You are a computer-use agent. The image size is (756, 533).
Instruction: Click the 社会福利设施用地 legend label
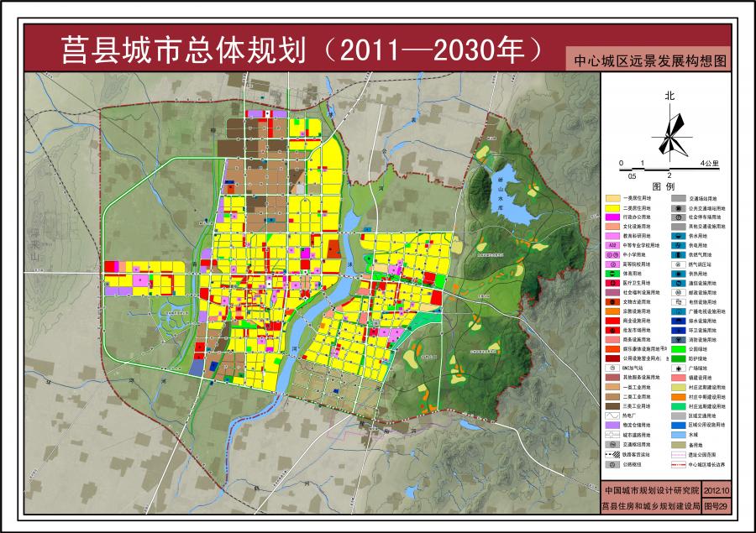641,292
